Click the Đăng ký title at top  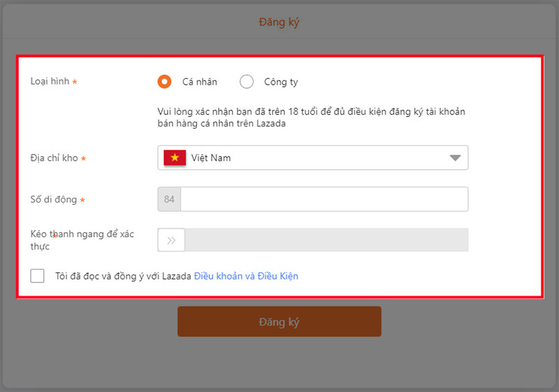[279, 22]
